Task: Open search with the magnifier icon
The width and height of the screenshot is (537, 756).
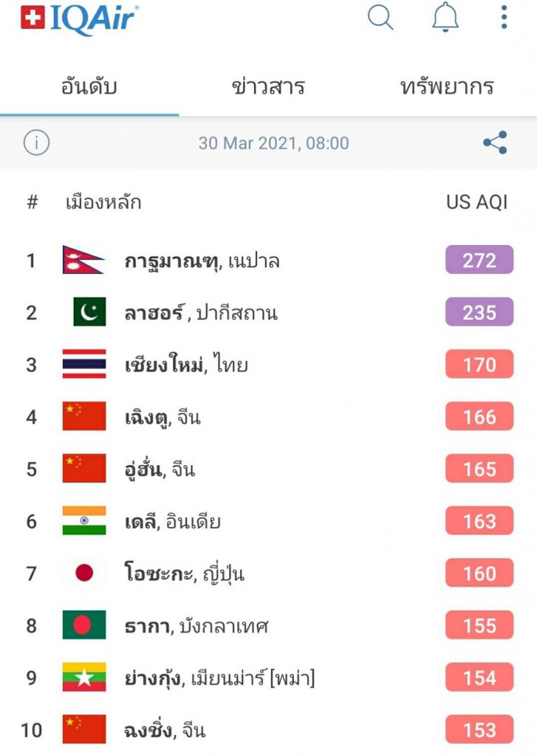Action: click(380, 18)
